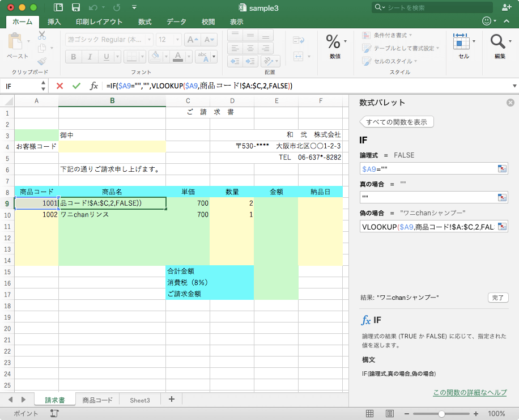Cancel formula entry with red X
The width and height of the screenshot is (519, 420).
point(59,86)
